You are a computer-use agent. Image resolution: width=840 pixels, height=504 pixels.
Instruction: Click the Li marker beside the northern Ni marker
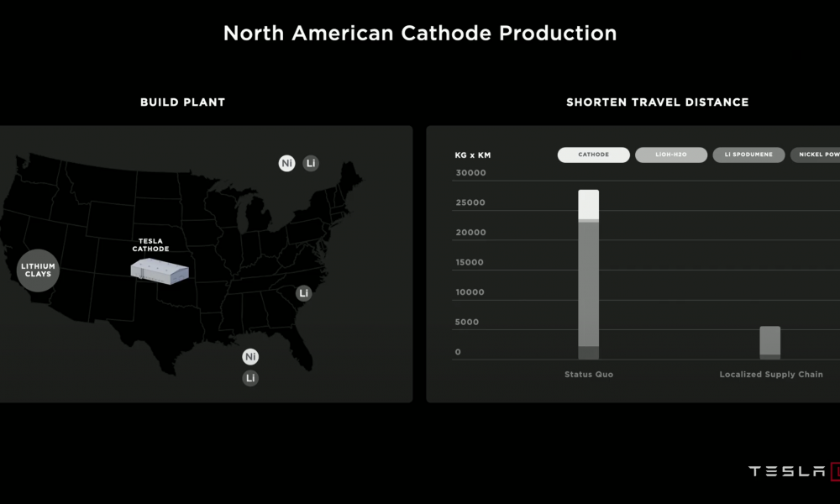coord(311,163)
